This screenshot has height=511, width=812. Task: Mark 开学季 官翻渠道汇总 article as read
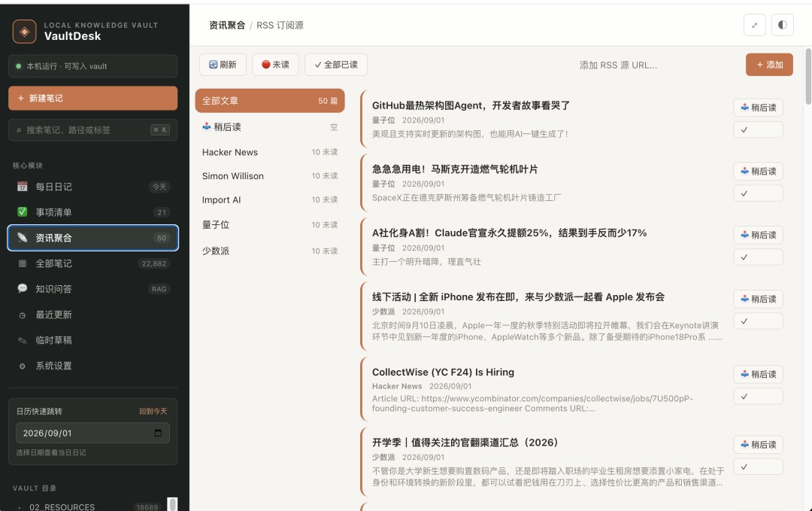point(758,467)
